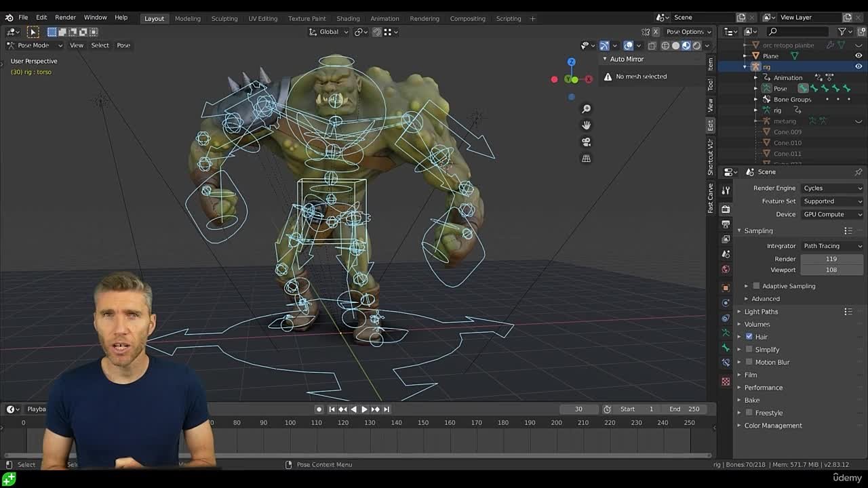Select the Zoom magnifier icon in viewport
The height and width of the screenshot is (488, 868).
(586, 108)
